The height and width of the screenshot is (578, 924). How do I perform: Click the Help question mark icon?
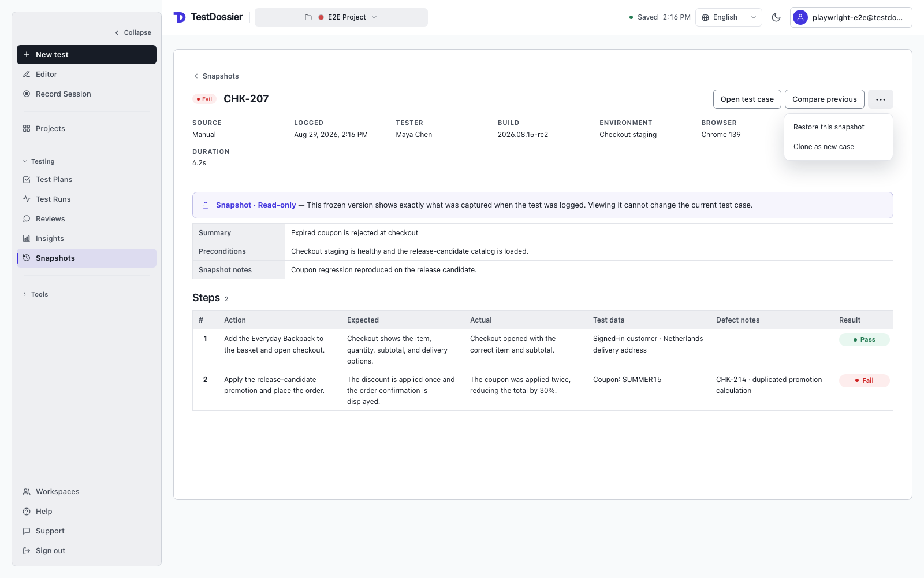(x=27, y=511)
